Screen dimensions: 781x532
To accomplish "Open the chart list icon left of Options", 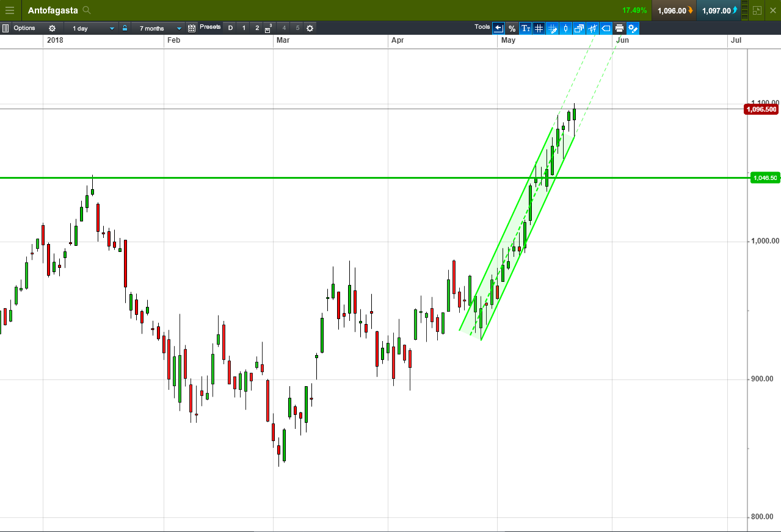I will 5,28.
